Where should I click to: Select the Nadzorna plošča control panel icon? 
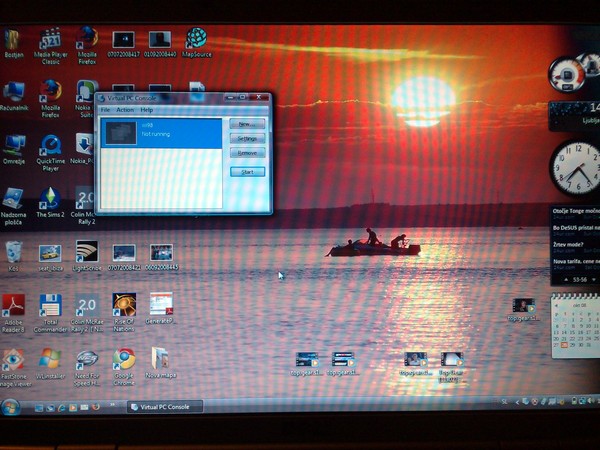(13, 206)
